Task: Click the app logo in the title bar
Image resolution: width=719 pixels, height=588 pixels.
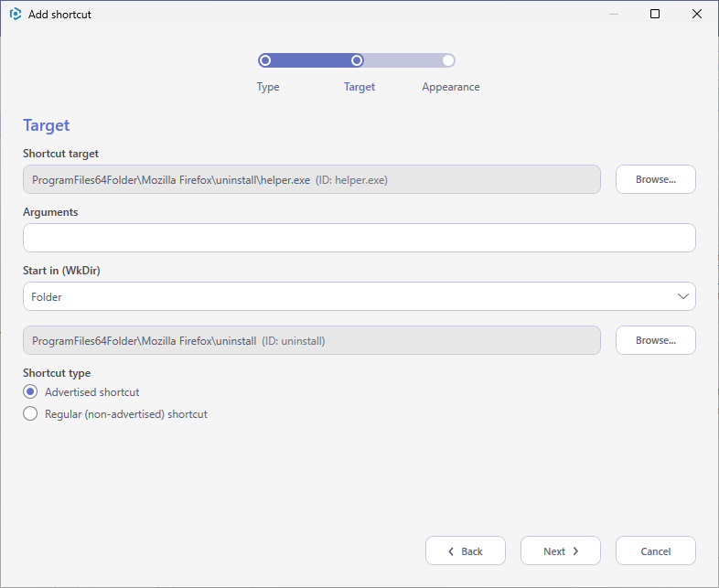Action: 16,15
